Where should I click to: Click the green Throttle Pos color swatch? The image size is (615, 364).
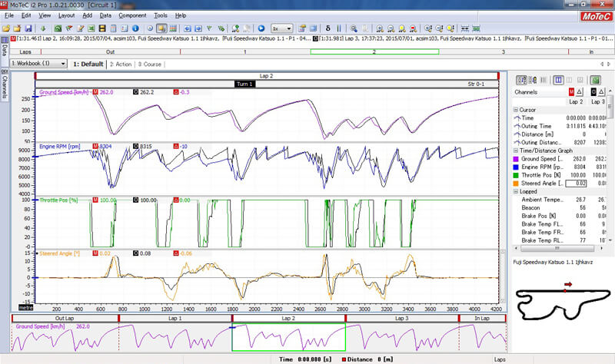pos(516,175)
